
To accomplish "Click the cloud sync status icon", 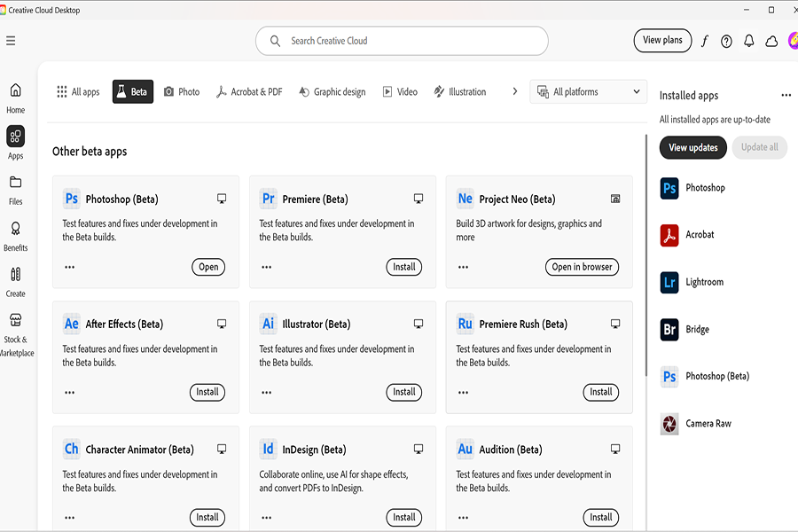I will pyautogui.click(x=771, y=41).
